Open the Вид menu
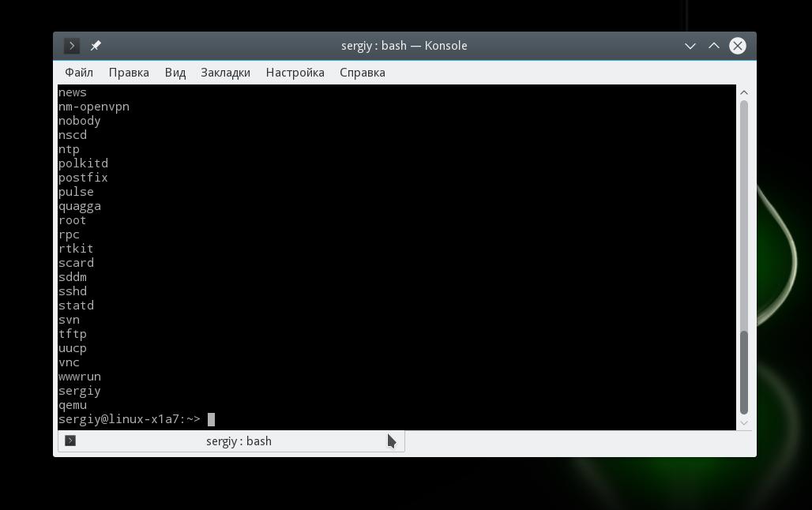The width and height of the screenshot is (812, 510). click(x=175, y=73)
